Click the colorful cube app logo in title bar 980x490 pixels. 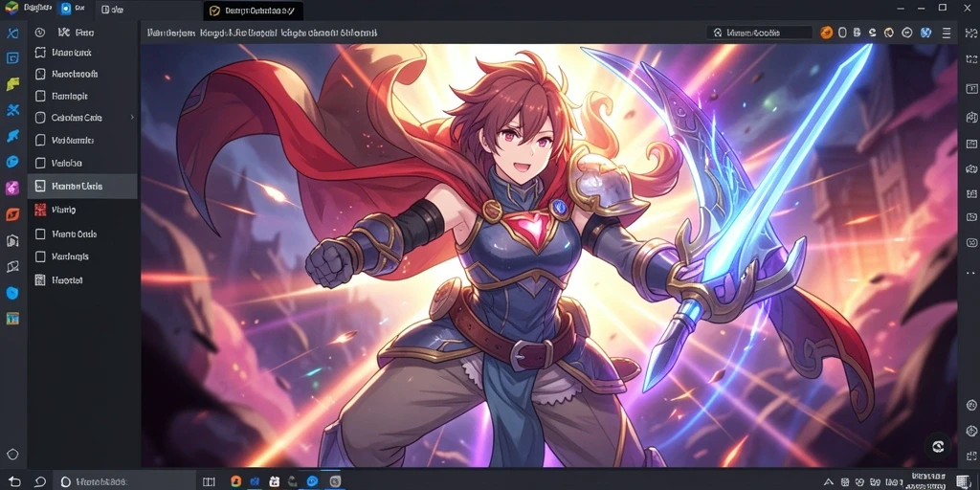point(11,9)
